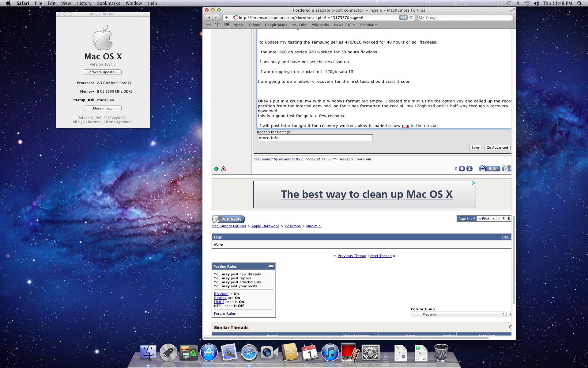This screenshot has height=368, width=588.
Task: Open the History menu
Action: pos(84,3)
